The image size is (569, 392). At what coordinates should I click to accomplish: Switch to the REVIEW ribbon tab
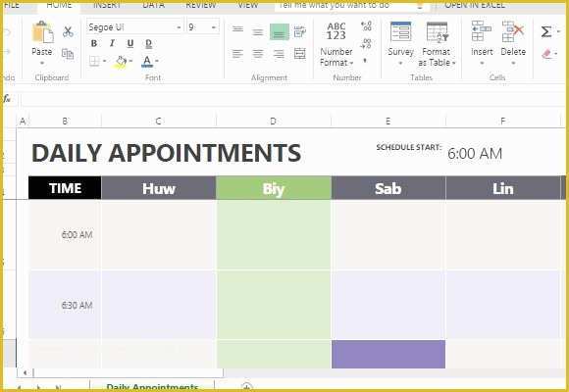201,5
